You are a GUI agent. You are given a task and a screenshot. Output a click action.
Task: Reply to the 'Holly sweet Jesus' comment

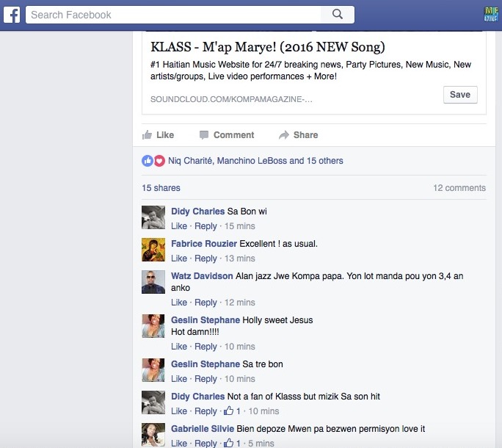tap(205, 347)
